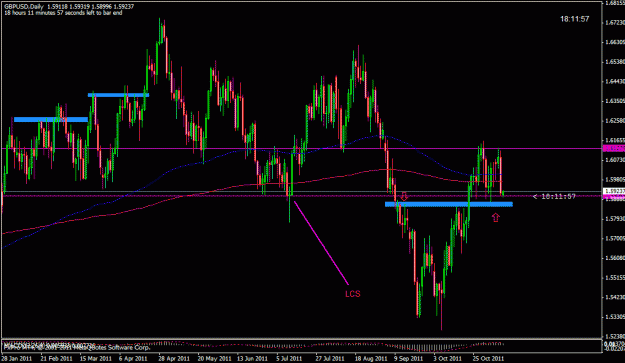Image resolution: width=625 pixels, height=363 pixels.
Task: Click the 3 Oct 2011 date label
Action: [x=448, y=358]
